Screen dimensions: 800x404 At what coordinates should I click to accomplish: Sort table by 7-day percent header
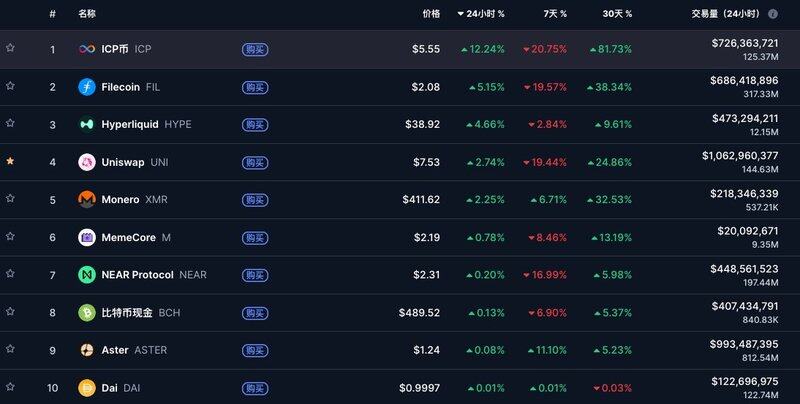pos(556,14)
